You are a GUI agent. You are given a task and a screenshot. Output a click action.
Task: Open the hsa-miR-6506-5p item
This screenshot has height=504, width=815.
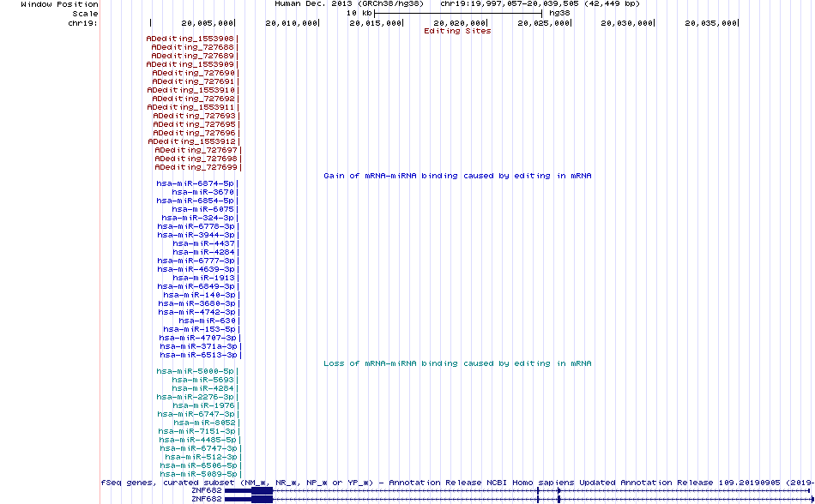198,465
